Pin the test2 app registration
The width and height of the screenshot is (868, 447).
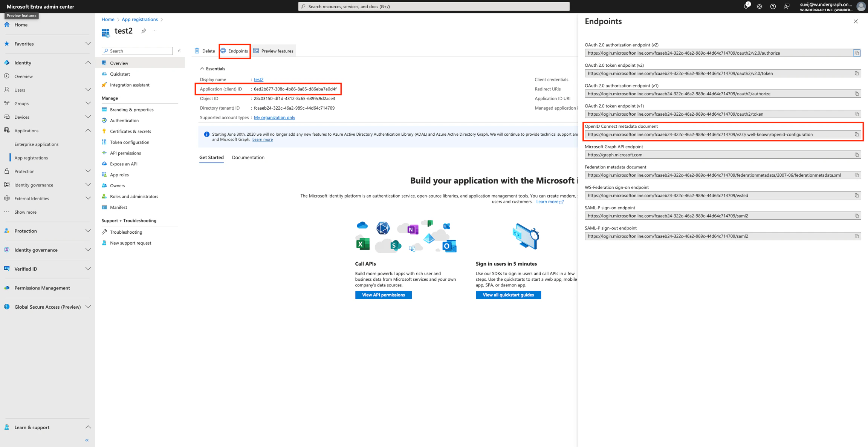(144, 31)
